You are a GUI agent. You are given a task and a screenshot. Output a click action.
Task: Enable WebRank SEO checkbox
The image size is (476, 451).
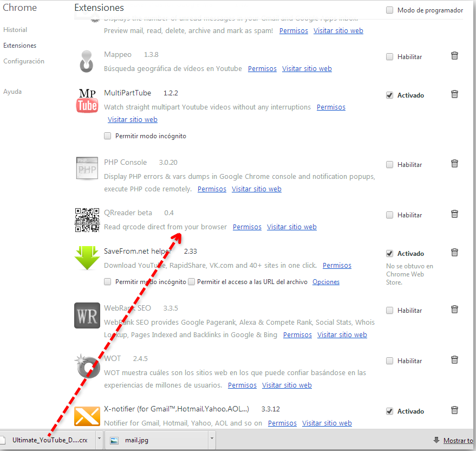(389, 311)
